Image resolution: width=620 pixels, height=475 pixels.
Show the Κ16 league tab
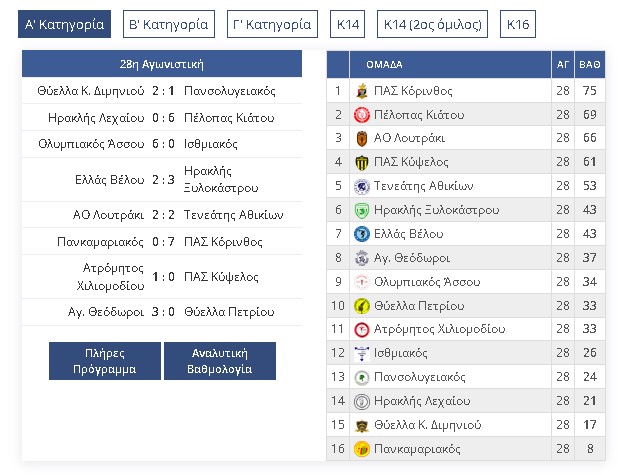tap(518, 24)
